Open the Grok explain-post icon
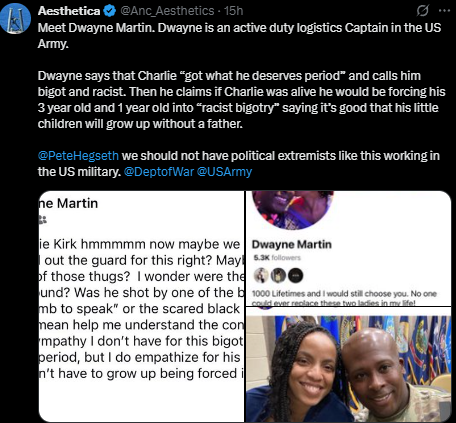Screen dimensions: 456x423 point(423,11)
